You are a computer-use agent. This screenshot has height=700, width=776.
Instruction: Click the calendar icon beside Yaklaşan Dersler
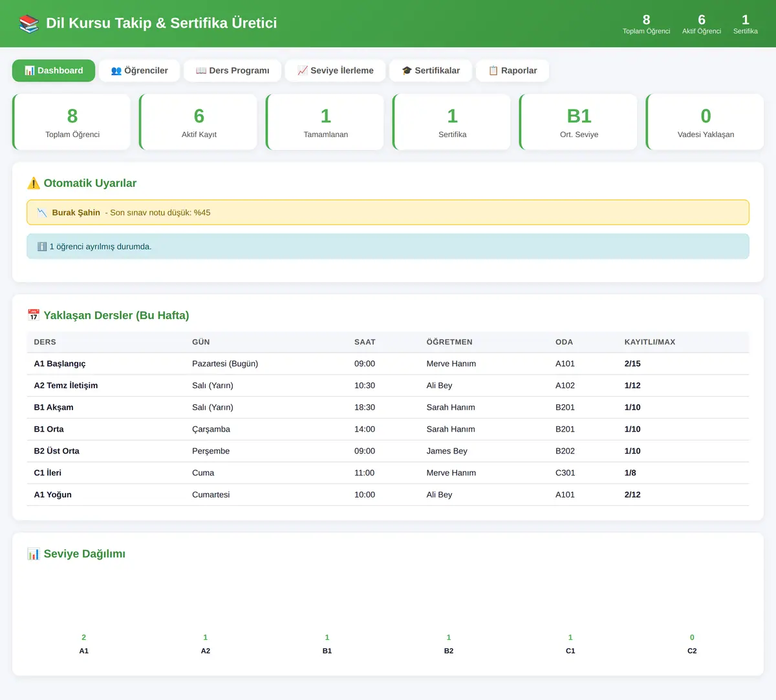34,315
